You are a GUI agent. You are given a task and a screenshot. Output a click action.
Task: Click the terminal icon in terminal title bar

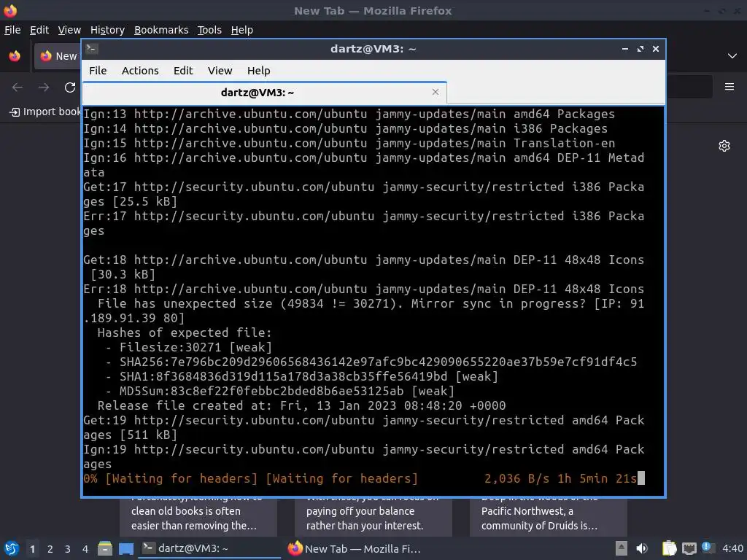pos(92,49)
